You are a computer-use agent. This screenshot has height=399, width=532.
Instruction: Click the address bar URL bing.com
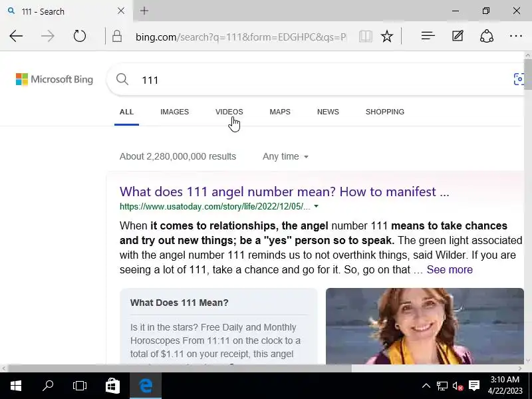241,37
